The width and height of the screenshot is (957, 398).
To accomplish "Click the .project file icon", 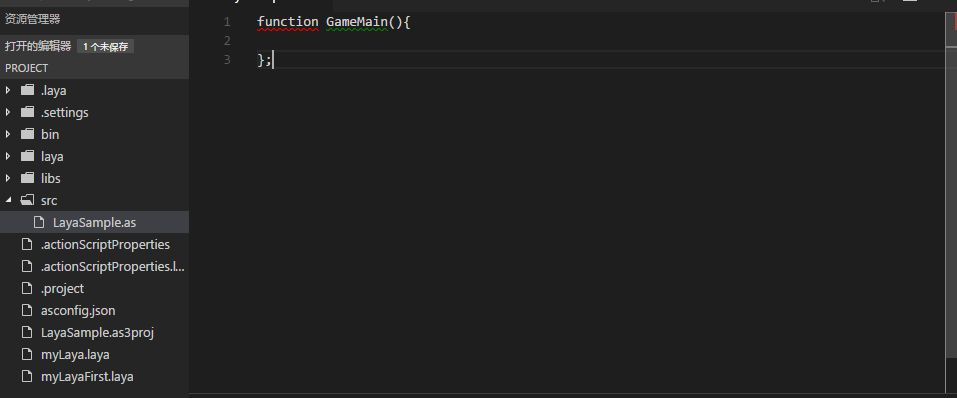I will (26, 288).
